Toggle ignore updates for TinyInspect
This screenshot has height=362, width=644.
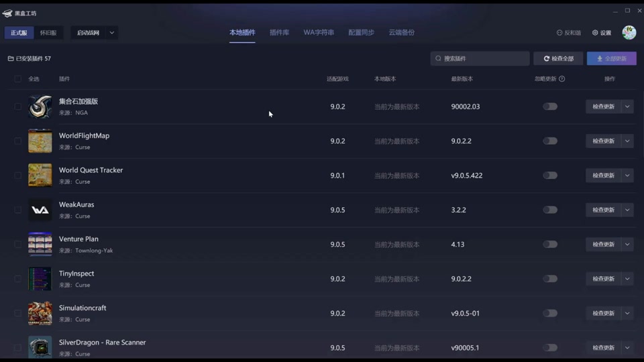point(550,279)
